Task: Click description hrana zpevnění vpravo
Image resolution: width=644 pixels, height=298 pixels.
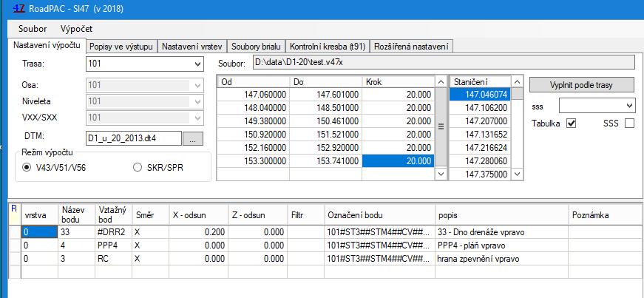Action: pyautogui.click(x=501, y=259)
